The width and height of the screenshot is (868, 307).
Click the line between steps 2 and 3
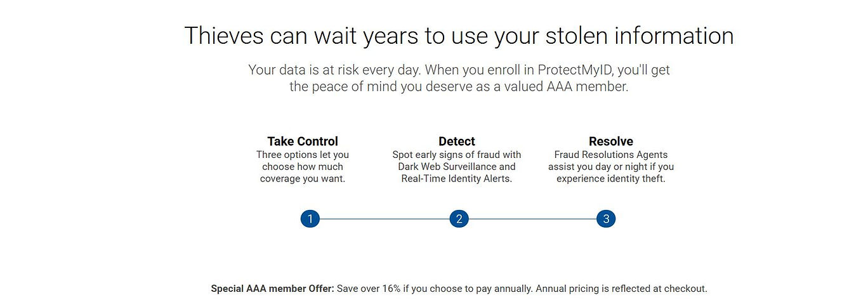pyautogui.click(x=532, y=219)
